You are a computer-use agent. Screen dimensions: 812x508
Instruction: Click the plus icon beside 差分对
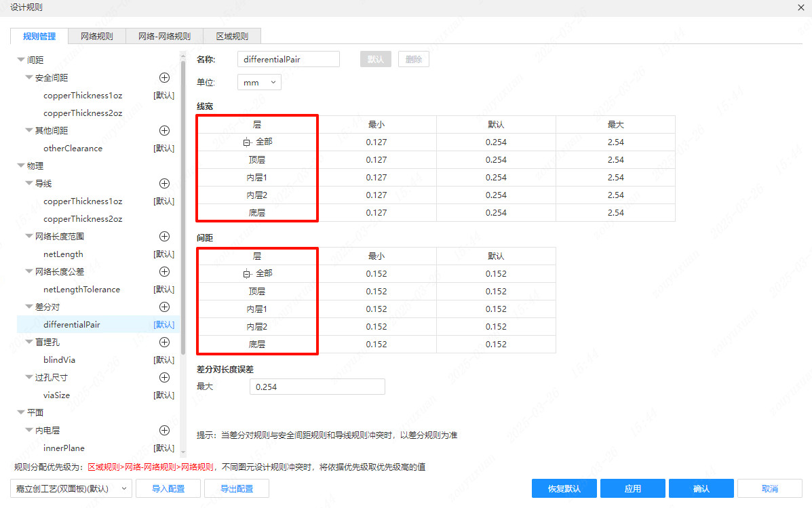164,307
